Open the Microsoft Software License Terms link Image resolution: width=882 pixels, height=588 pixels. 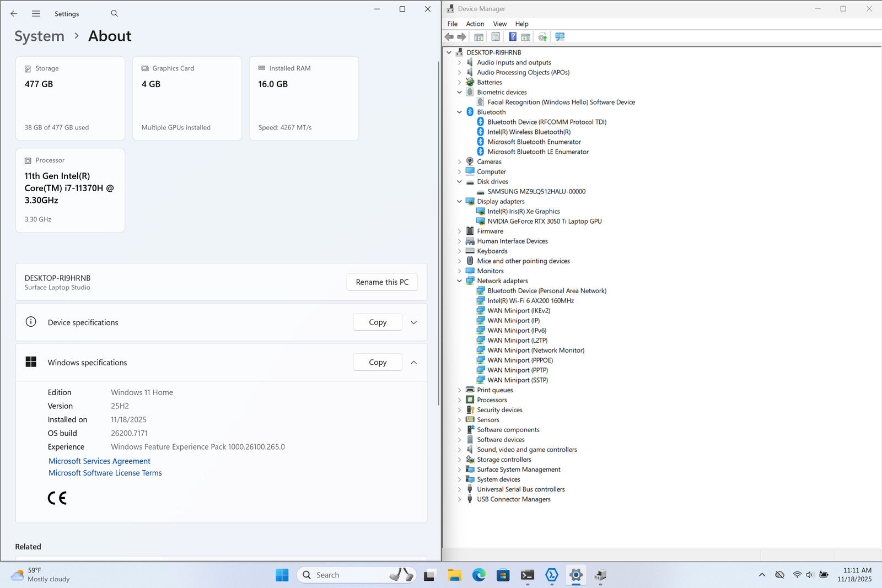click(105, 473)
